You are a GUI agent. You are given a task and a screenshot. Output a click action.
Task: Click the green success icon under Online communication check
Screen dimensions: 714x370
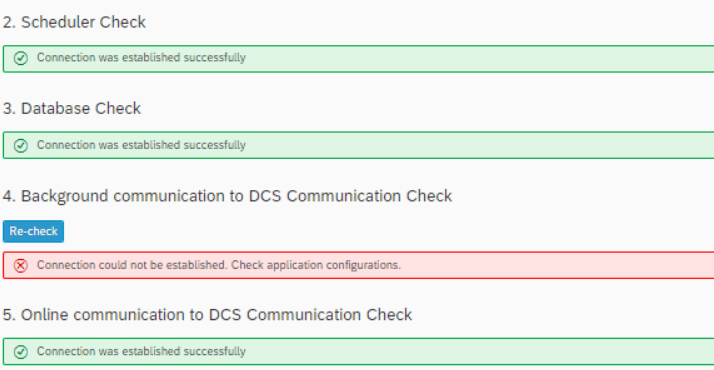[20, 352]
